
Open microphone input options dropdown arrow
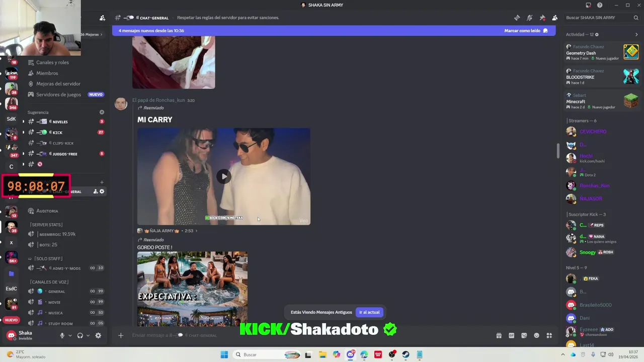(x=70, y=335)
